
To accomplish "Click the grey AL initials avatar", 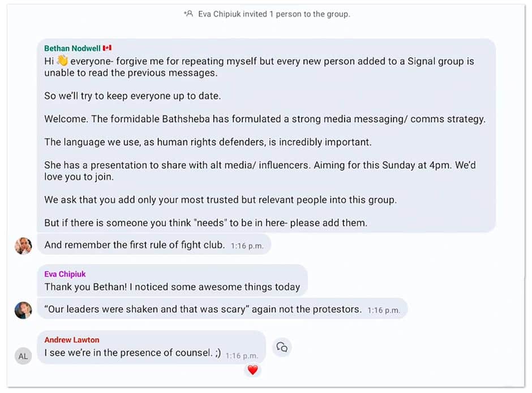I will (23, 356).
